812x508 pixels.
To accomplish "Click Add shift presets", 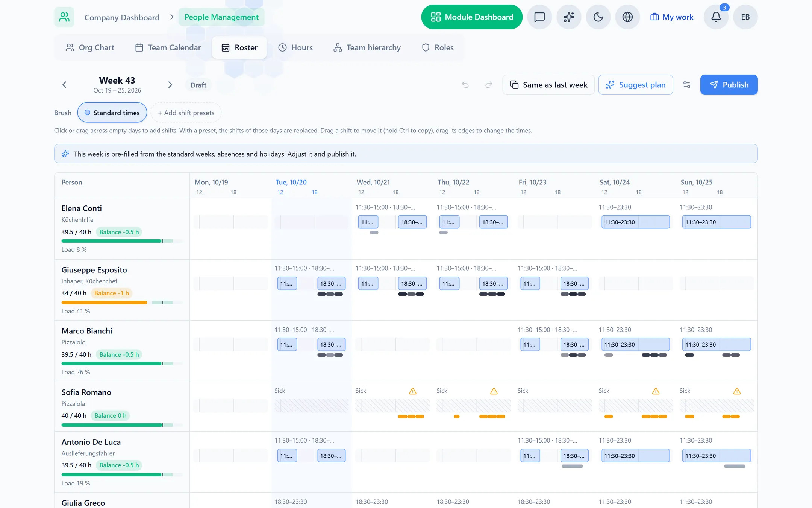I will click(186, 113).
